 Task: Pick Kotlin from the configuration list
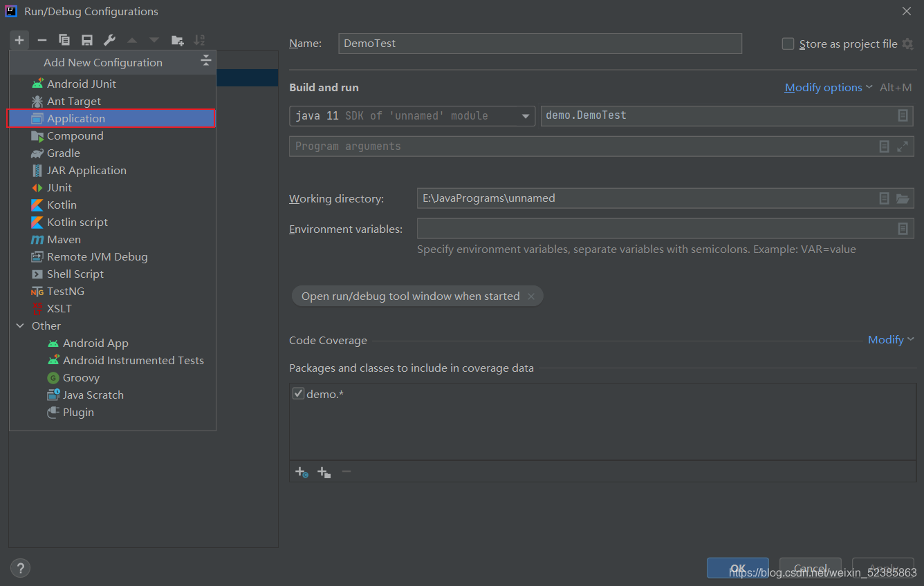(113, 205)
